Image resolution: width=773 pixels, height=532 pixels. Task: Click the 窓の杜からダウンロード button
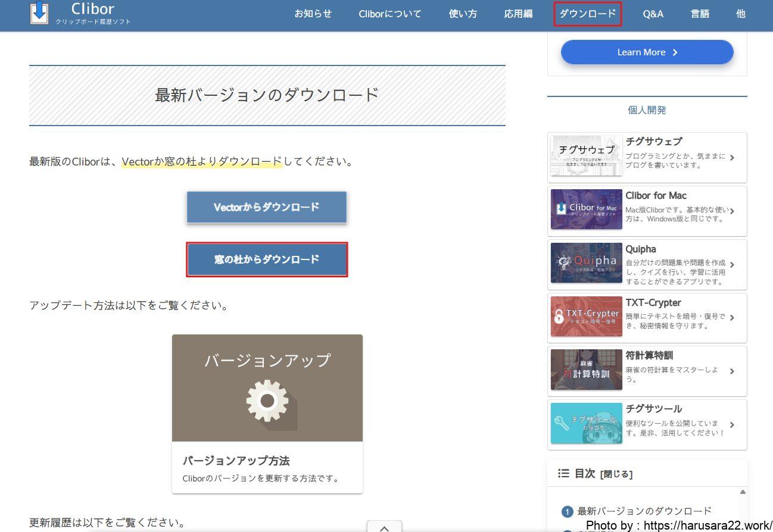tap(267, 259)
